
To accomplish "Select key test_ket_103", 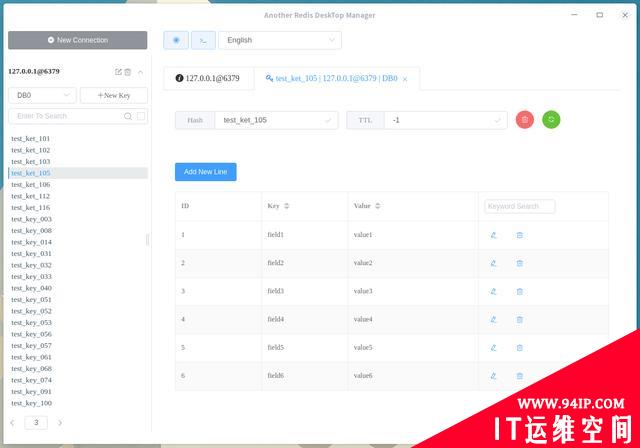I will (x=78, y=162).
